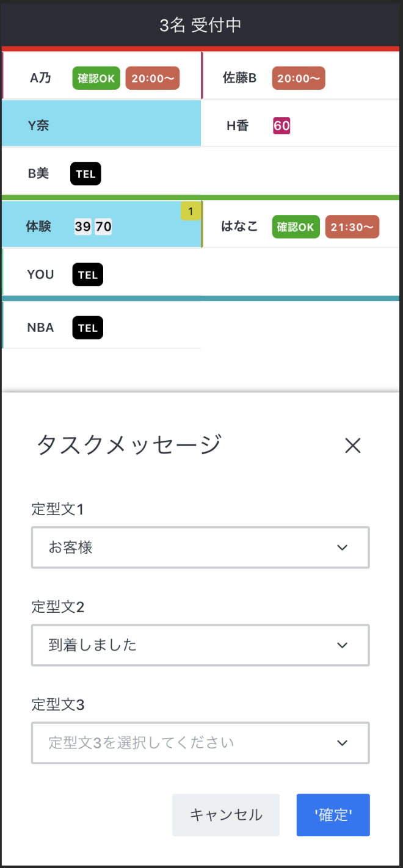Click the 確認OK badge beside A乃
This screenshot has height=868, width=403.
96,78
